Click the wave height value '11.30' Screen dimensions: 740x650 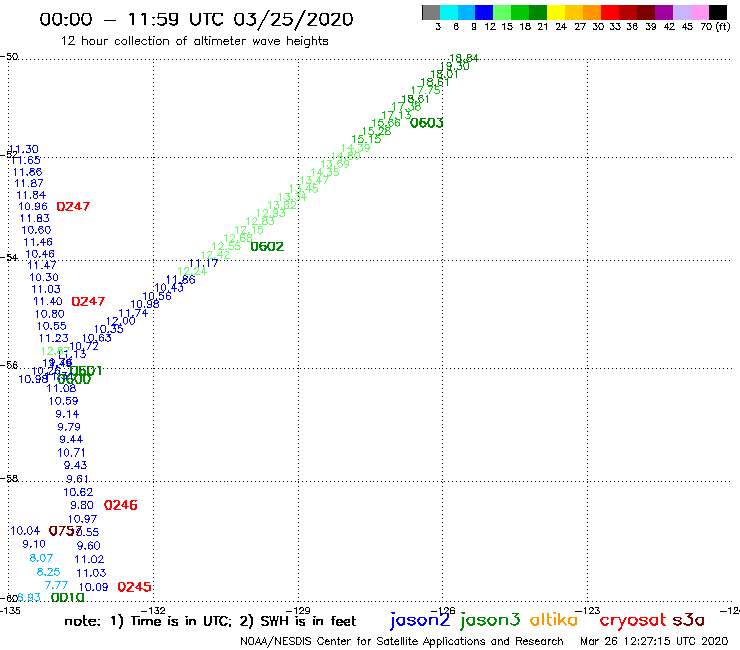[x=24, y=149]
